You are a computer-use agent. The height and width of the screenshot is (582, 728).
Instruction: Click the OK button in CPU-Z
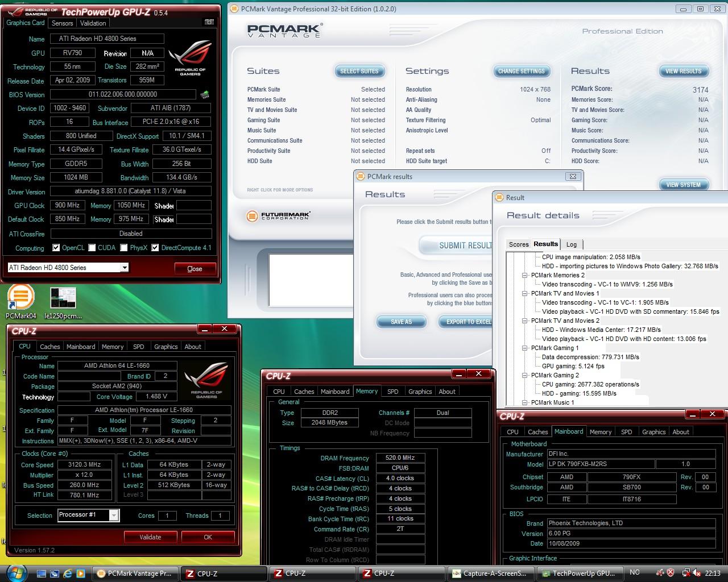[208, 537]
